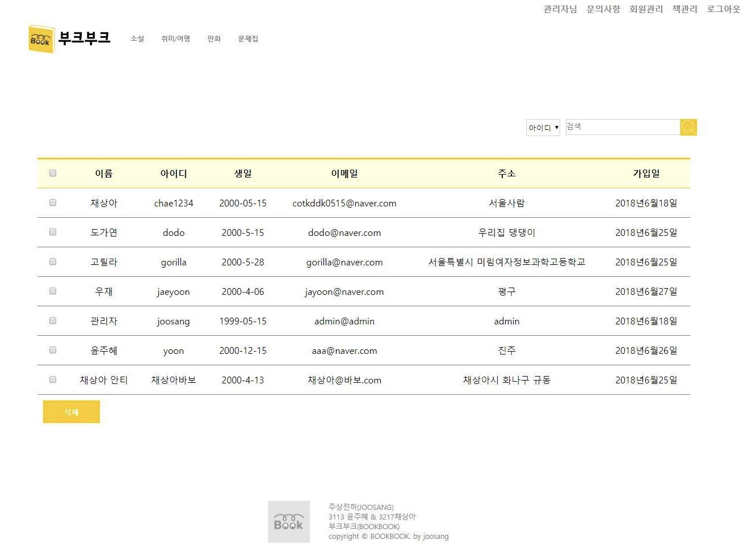The height and width of the screenshot is (549, 756).
Task: Click the yellow magnifier search icon
Action: pyautogui.click(x=688, y=127)
